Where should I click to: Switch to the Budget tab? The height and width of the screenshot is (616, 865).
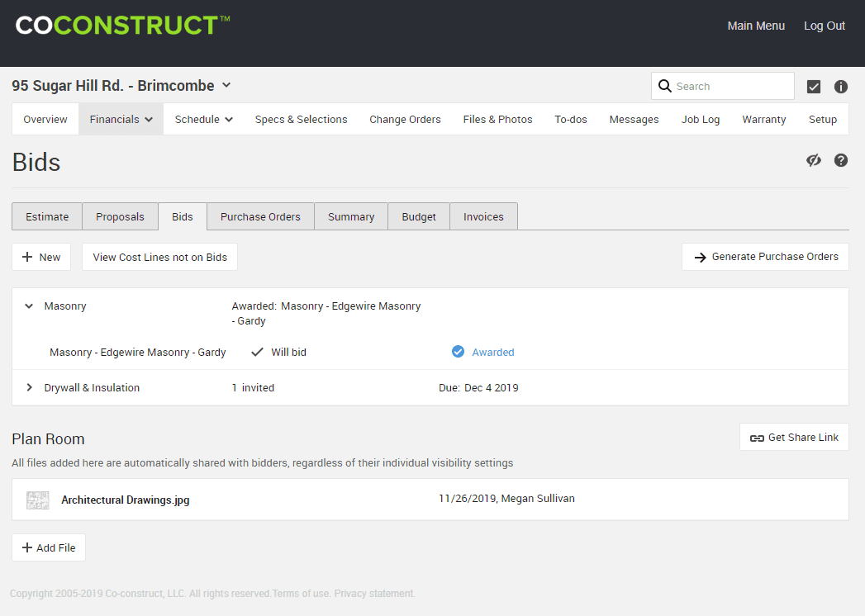418,216
